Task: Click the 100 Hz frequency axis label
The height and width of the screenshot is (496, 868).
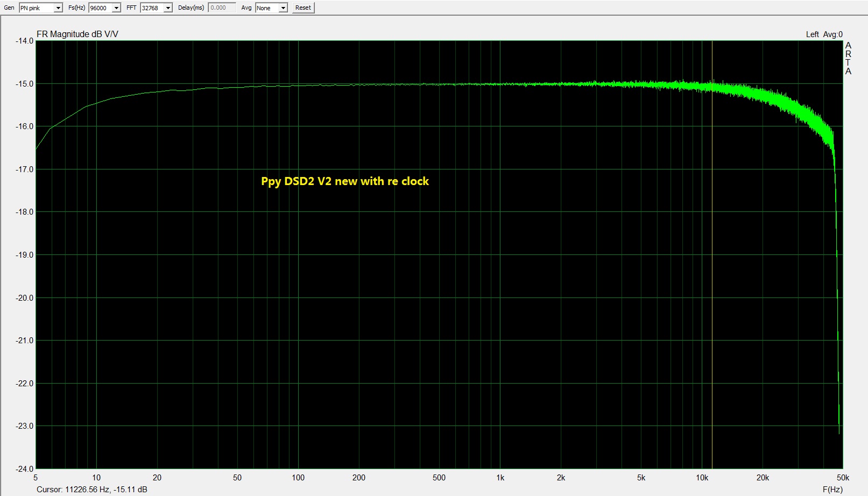Action: pyautogui.click(x=298, y=478)
